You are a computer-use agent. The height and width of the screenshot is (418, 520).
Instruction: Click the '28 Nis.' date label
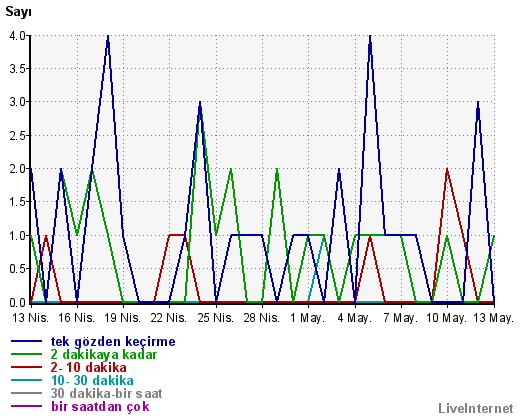click(262, 318)
